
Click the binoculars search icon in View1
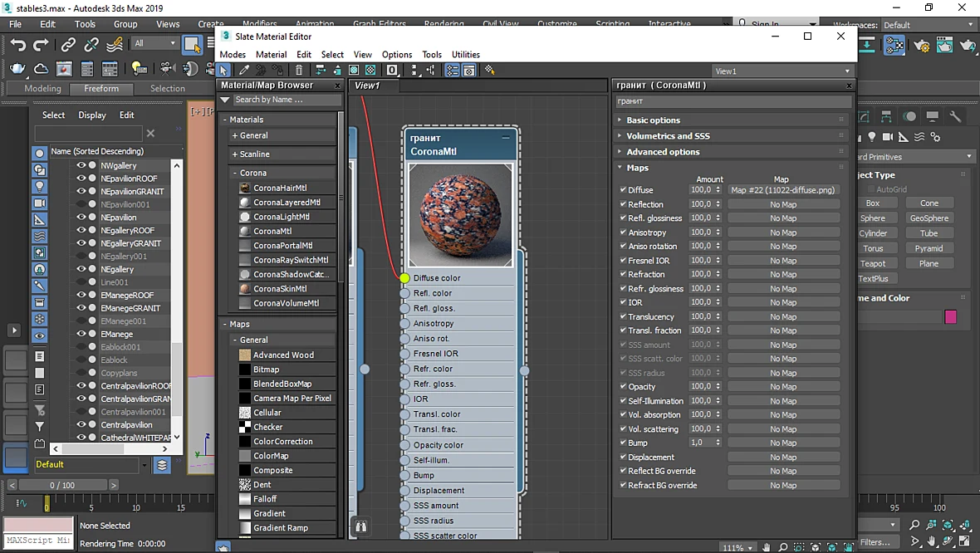[x=360, y=526]
